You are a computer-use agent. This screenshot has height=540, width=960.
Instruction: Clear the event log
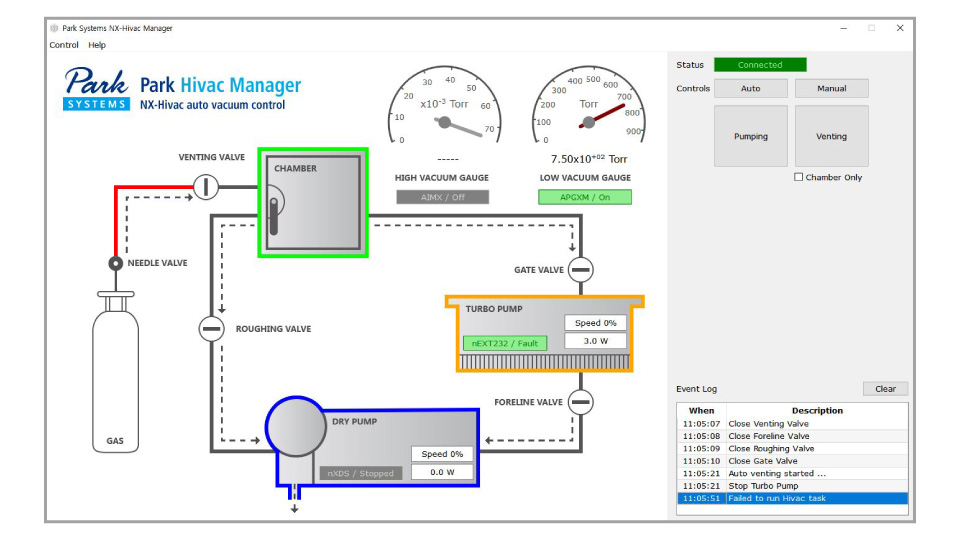coord(885,389)
